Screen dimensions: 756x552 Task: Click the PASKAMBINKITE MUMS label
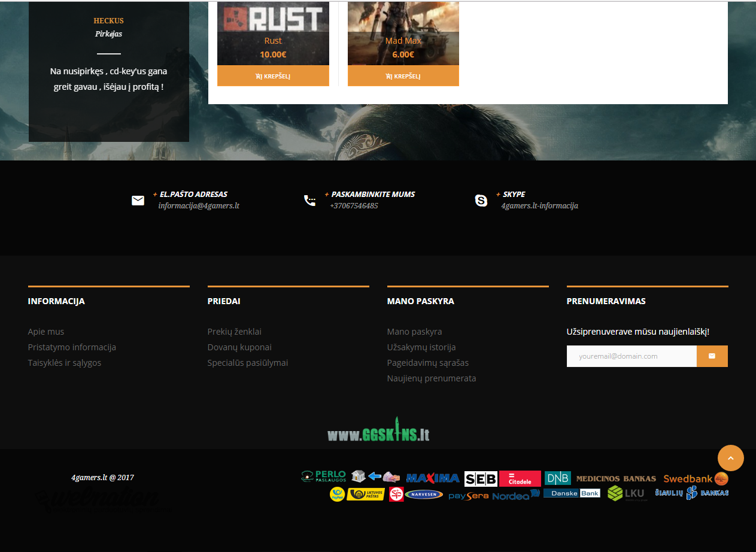tap(373, 195)
